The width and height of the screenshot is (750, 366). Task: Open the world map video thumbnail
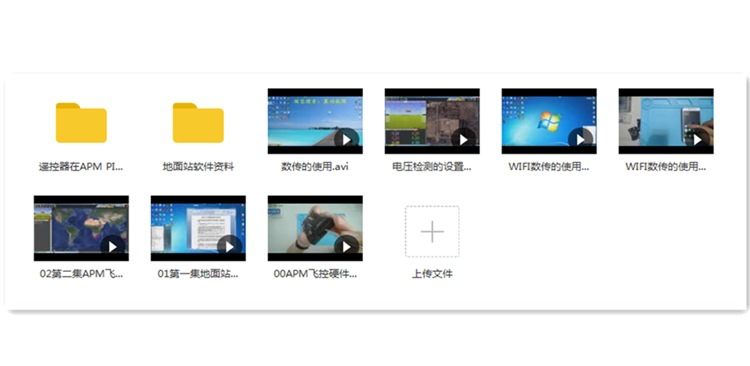point(81,228)
